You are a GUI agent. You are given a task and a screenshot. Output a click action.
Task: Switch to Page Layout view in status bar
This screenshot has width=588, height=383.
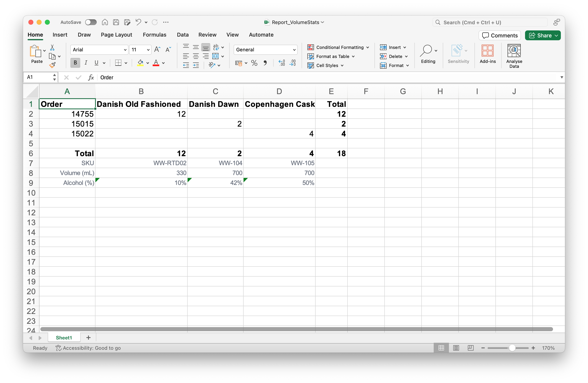point(456,348)
